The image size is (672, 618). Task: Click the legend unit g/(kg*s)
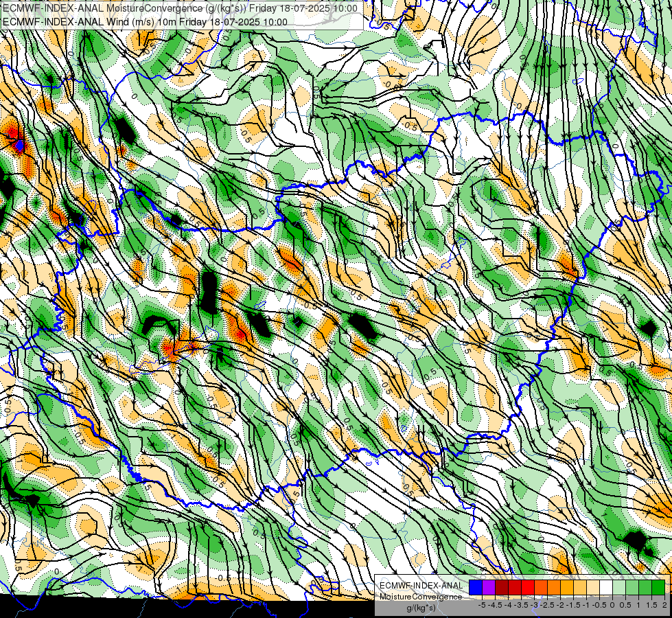click(x=421, y=608)
